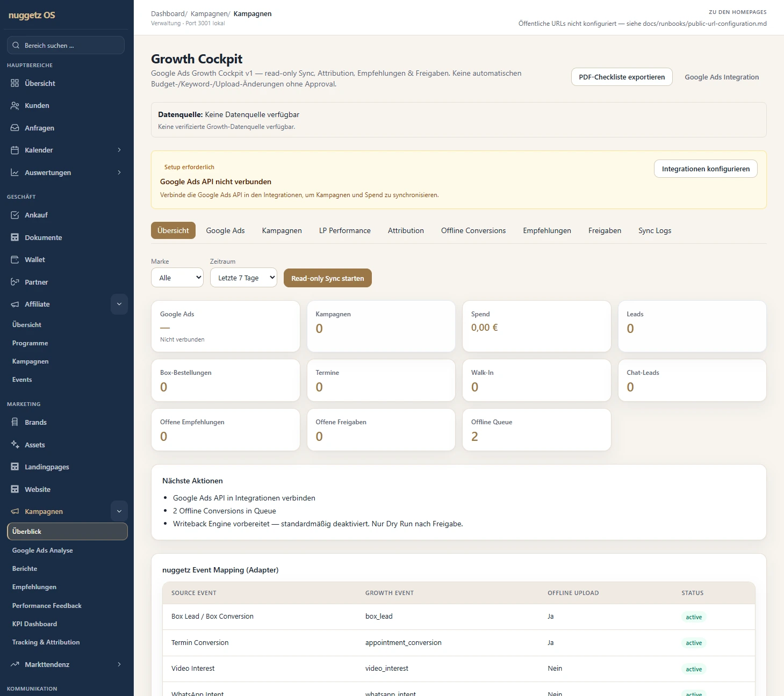The width and height of the screenshot is (784, 696).
Task: Open Performance Feedback sub-item
Action: click(x=47, y=606)
